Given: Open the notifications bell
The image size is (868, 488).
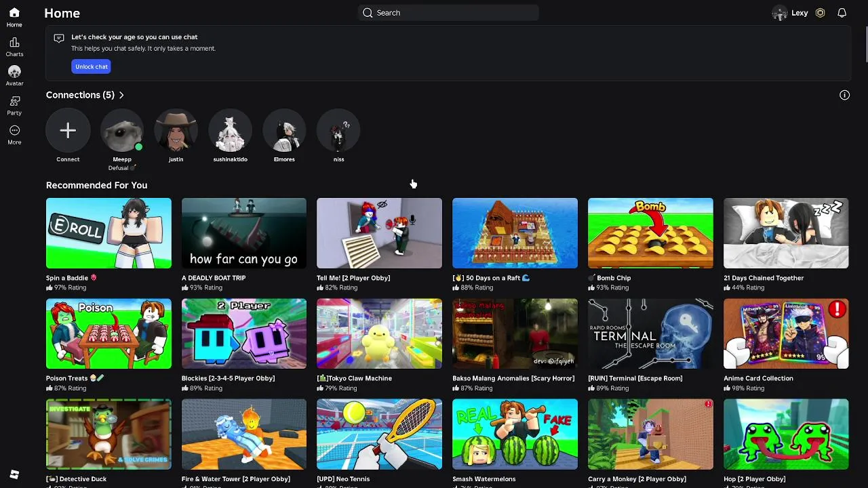Looking at the screenshot, I should (x=842, y=13).
